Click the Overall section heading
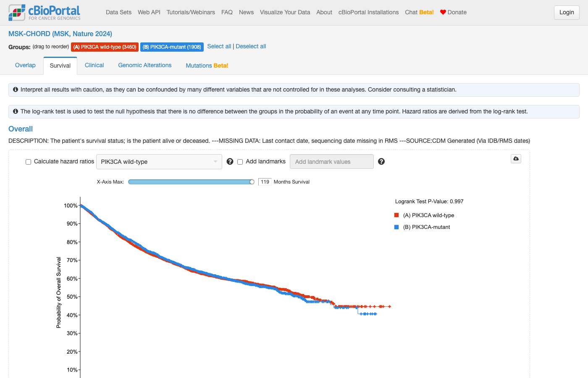 tap(21, 129)
